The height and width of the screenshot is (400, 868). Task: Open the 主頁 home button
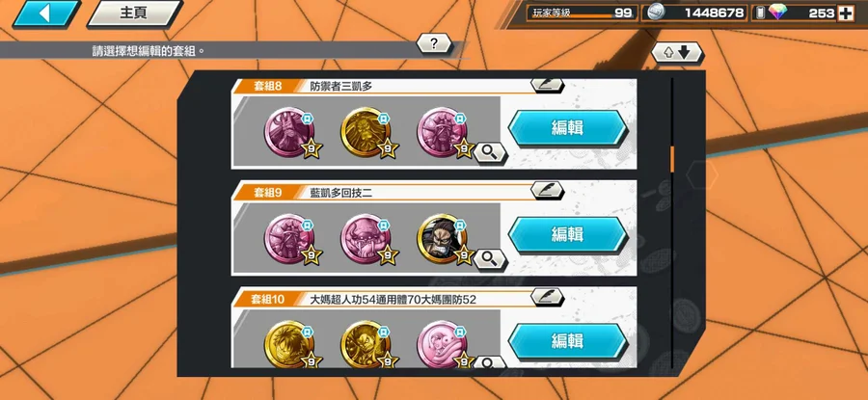coord(134,13)
